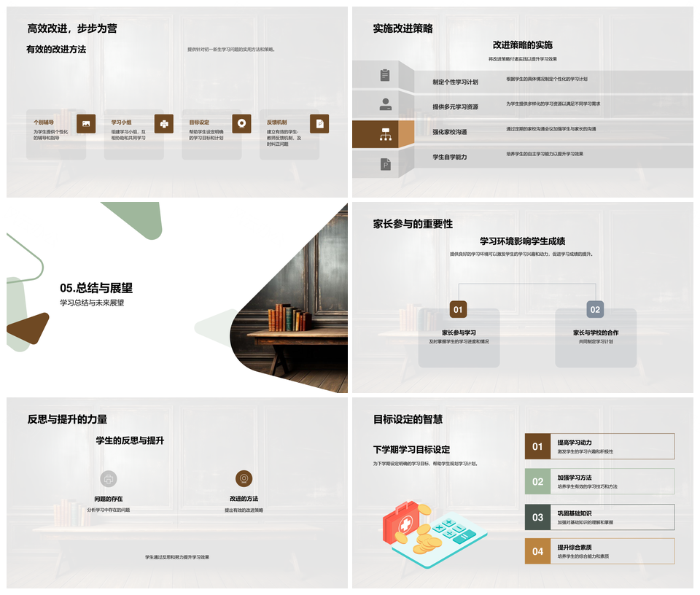
Task: Click the brown circular icon beside 目标设定
Action: (241, 124)
